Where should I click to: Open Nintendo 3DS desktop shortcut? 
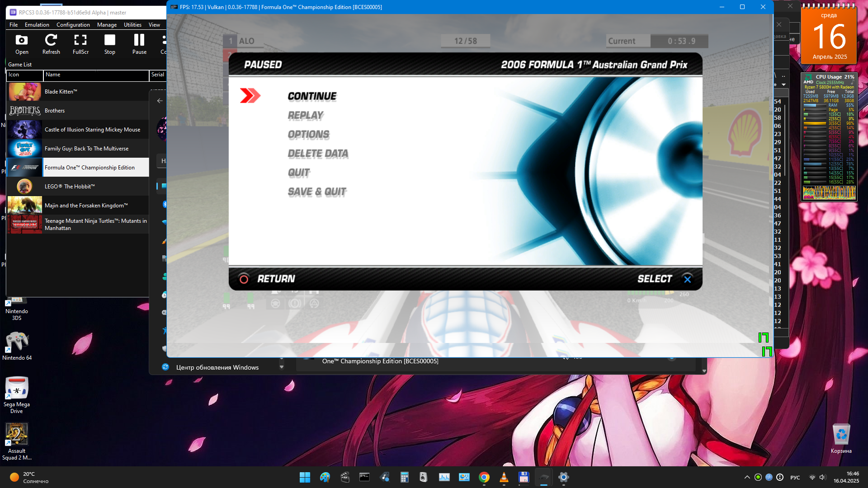(17, 309)
